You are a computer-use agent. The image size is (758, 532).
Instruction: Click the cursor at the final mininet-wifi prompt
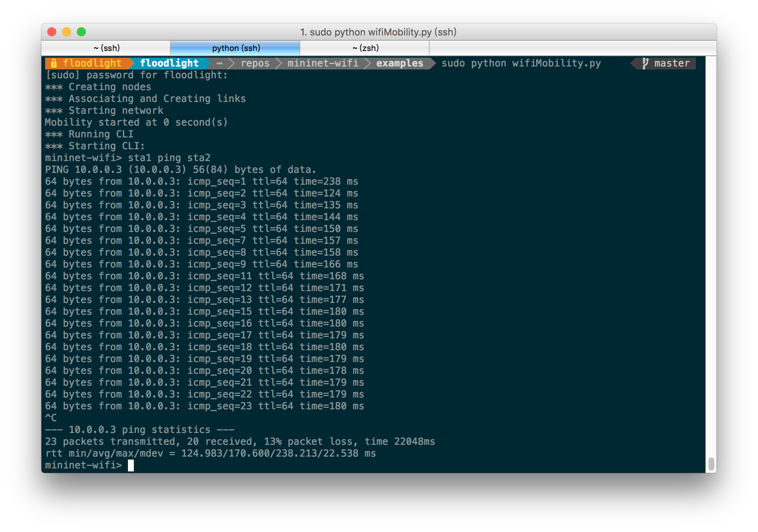131,465
